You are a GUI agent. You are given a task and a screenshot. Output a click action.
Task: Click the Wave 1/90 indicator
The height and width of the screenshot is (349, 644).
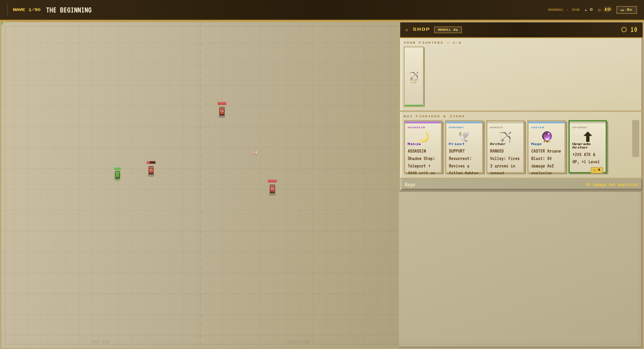27,10
